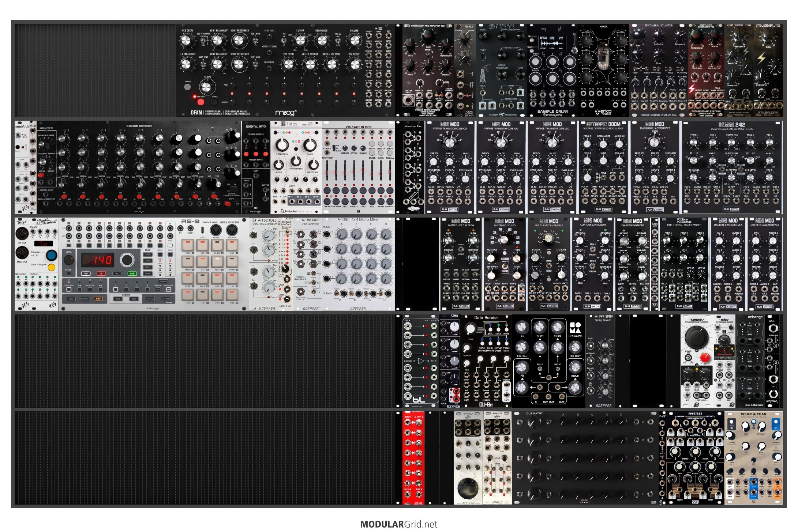This screenshot has height=532, width=798.
Task: Click the CLOCK pad on the RS-9
Action: (x=217, y=245)
